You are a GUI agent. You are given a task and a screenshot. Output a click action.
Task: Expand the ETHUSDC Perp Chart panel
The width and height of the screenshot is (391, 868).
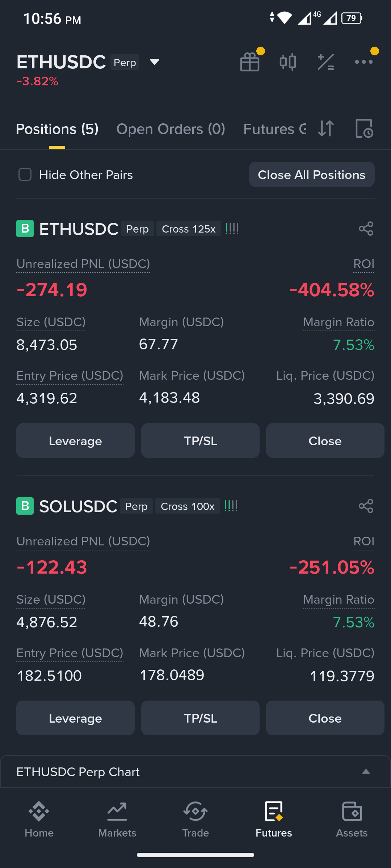tap(195, 772)
